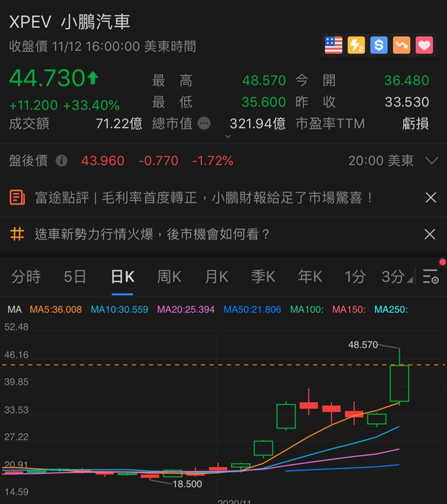Tap the orange downtrend chart icon
This screenshot has height=504, width=447.
(401, 45)
